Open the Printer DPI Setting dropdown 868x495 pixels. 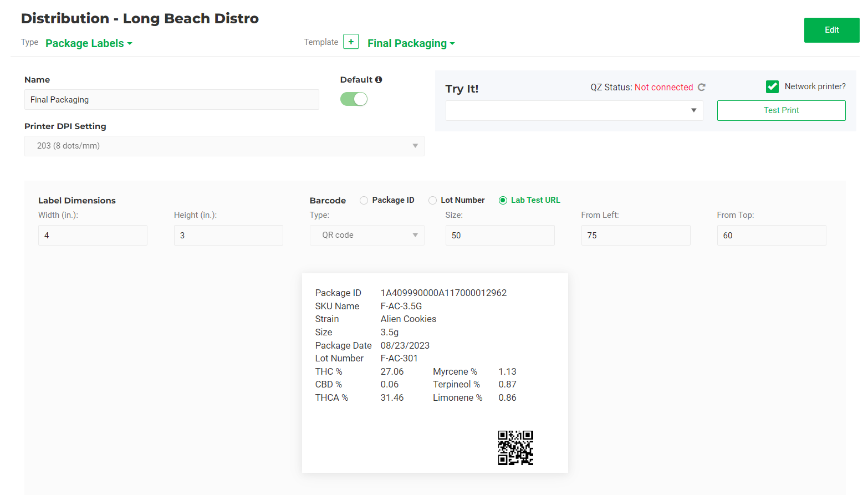coord(224,146)
